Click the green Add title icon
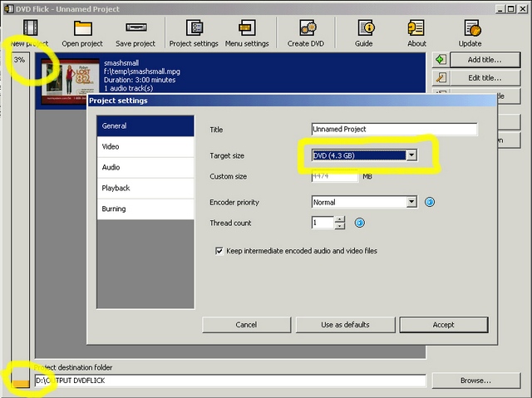Viewport: 532px width, 398px height. [441, 60]
